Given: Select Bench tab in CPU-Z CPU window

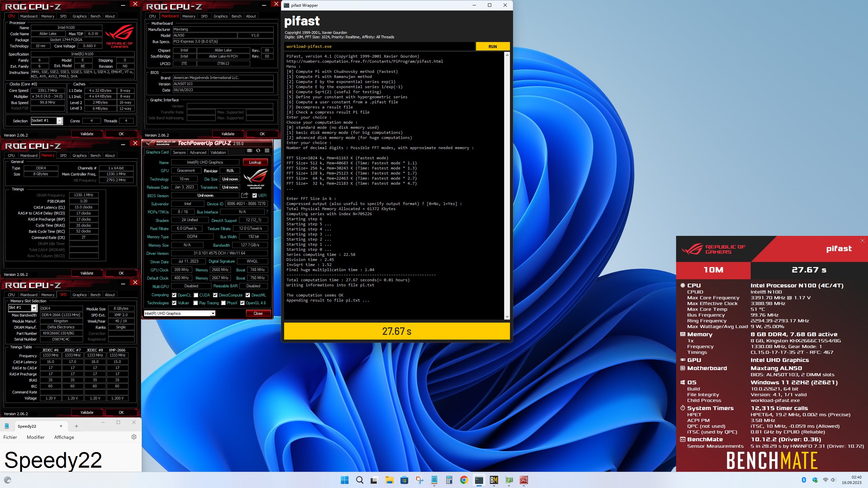Looking at the screenshot, I should click(x=96, y=16).
